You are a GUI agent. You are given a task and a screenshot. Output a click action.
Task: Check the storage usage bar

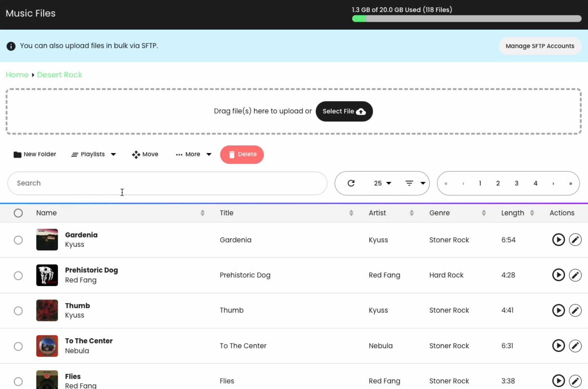coord(467,18)
